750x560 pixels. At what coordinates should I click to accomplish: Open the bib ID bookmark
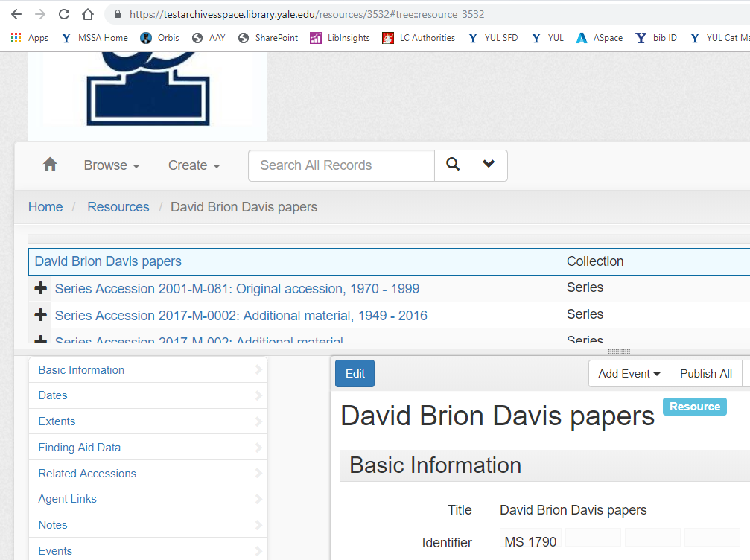[655, 38]
